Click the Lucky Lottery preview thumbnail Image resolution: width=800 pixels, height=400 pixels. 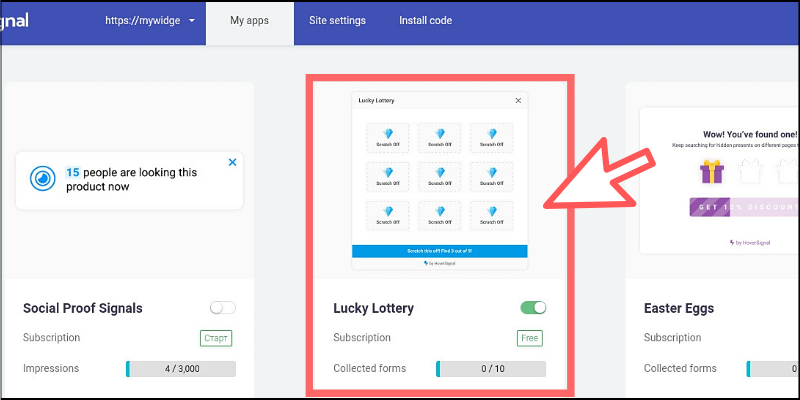(440, 181)
